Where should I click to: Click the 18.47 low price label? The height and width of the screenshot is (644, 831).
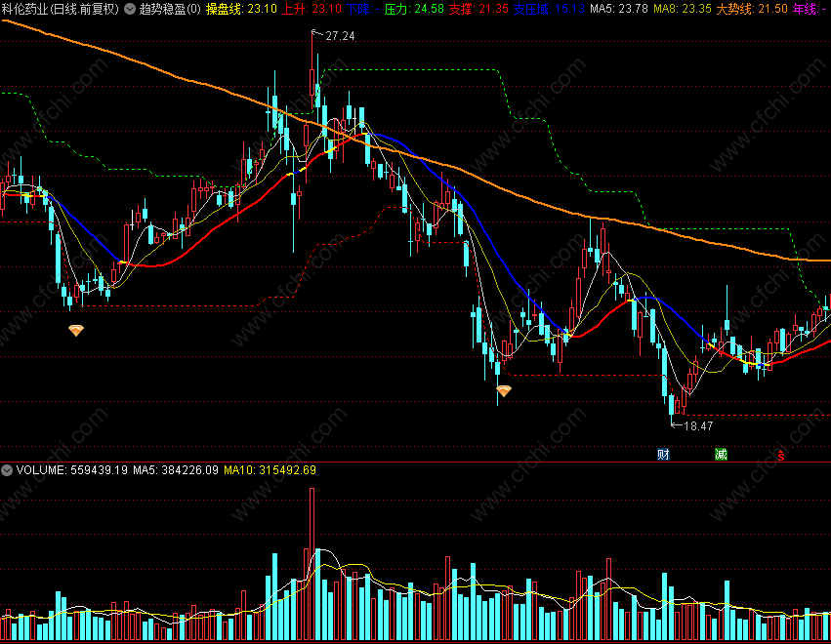click(x=698, y=425)
